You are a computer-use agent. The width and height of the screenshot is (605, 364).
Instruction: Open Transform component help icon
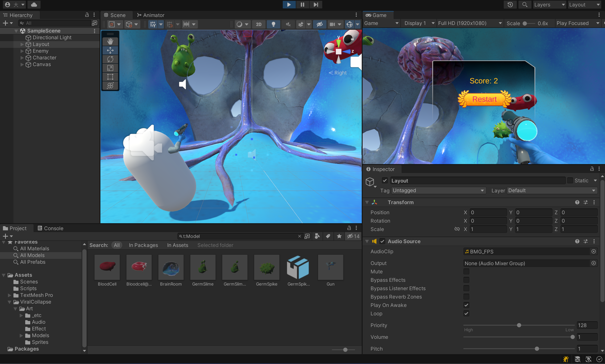pos(577,202)
